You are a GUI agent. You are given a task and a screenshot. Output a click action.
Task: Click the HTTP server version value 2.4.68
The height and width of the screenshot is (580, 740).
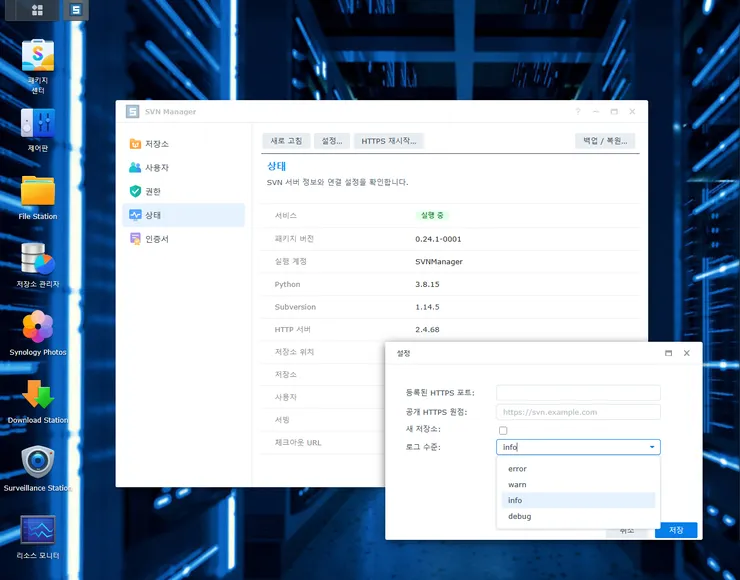[427, 329]
